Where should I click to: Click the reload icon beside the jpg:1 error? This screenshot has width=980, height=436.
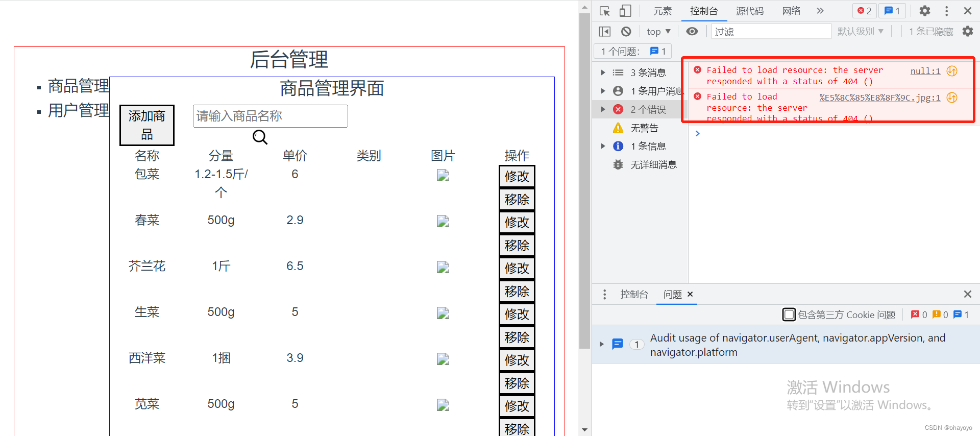click(x=952, y=98)
